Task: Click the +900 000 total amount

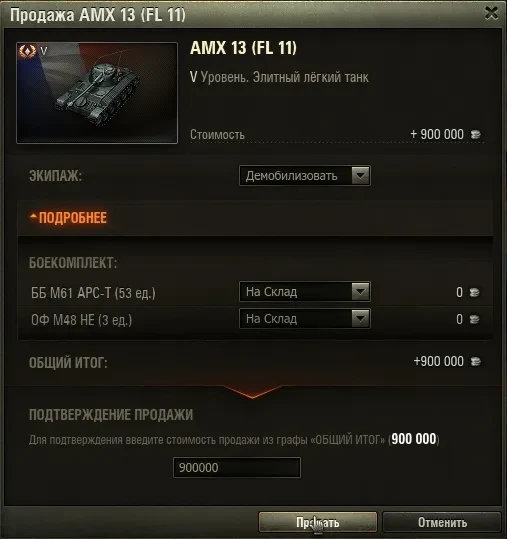Action: coord(439,362)
